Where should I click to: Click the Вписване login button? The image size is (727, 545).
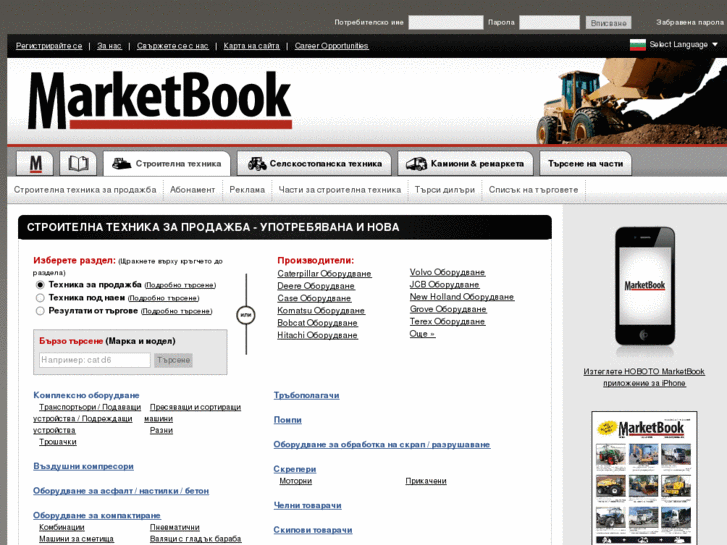pyautogui.click(x=608, y=23)
